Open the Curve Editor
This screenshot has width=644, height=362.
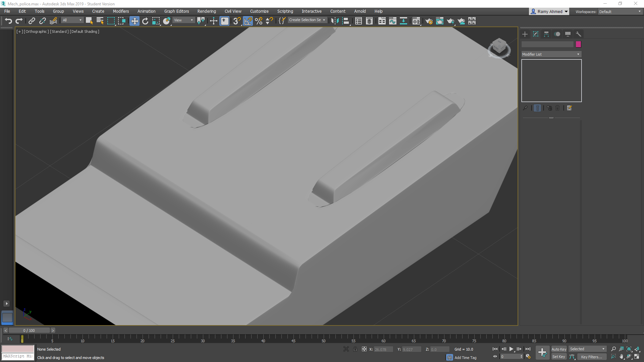click(392, 21)
